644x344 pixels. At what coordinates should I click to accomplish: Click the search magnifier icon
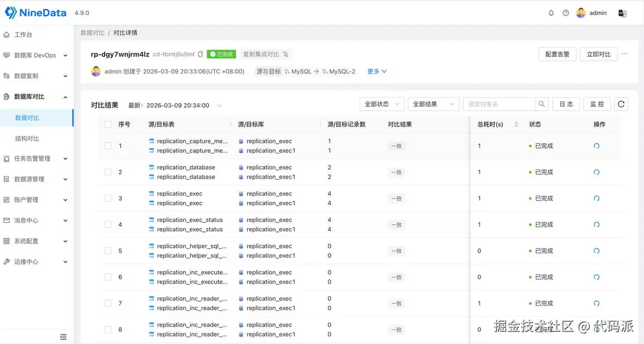(541, 104)
